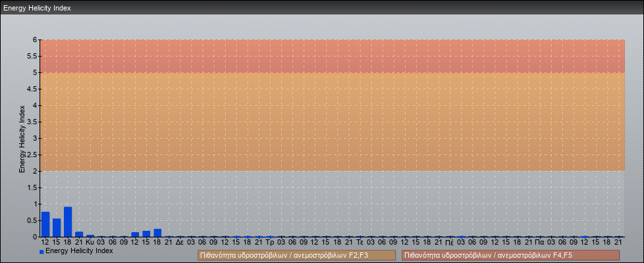Click the Κυ day label on x-axis
This screenshot has width=644, height=263.
[x=90, y=243]
